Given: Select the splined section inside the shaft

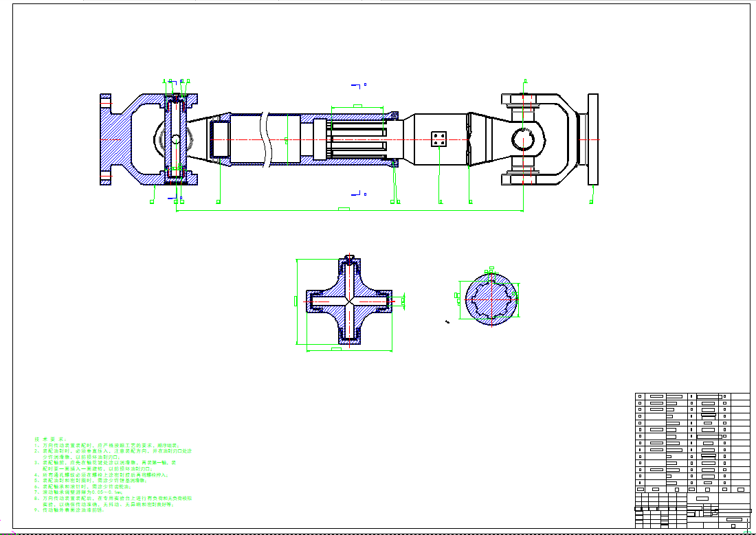Looking at the screenshot, I should point(356,140).
